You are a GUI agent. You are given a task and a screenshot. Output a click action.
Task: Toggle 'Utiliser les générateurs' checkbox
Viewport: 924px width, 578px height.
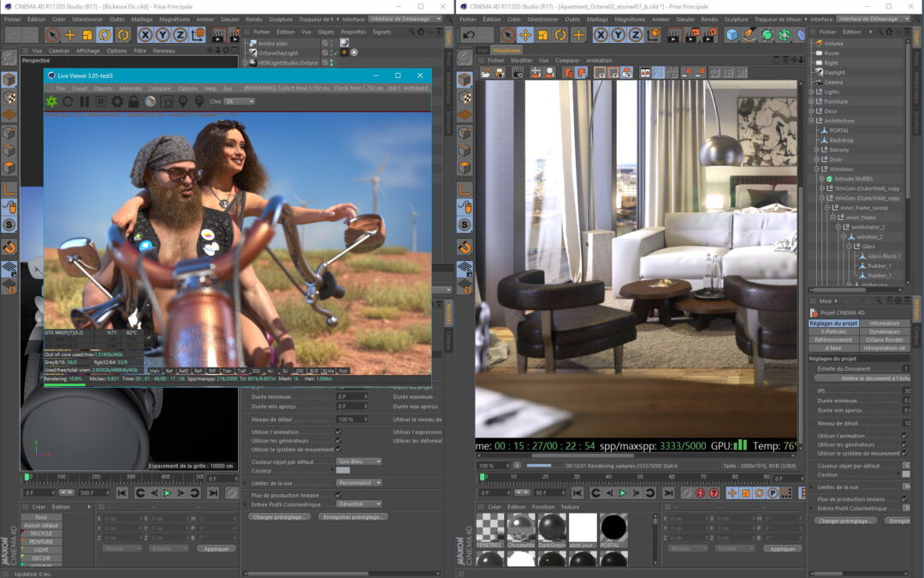[339, 440]
